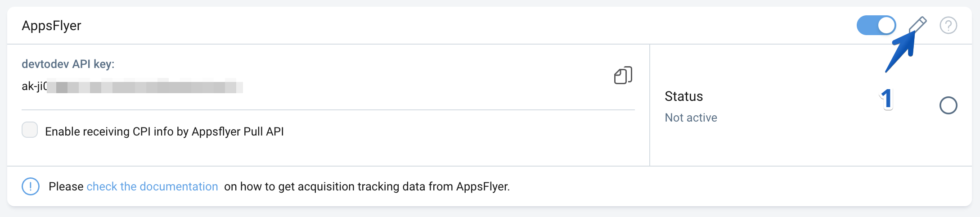The width and height of the screenshot is (980, 217).
Task: Click the 'Enable receiving CPI info' label
Action: click(x=164, y=131)
